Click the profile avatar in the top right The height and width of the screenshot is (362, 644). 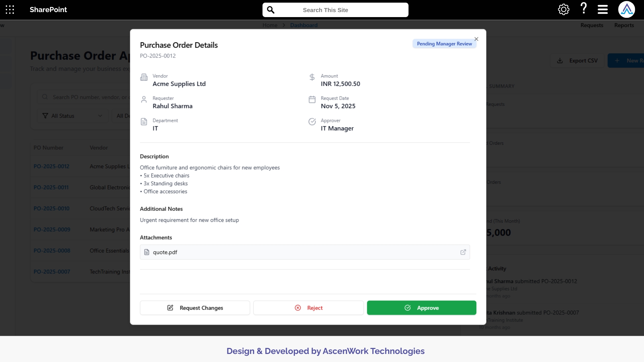pyautogui.click(x=627, y=9)
